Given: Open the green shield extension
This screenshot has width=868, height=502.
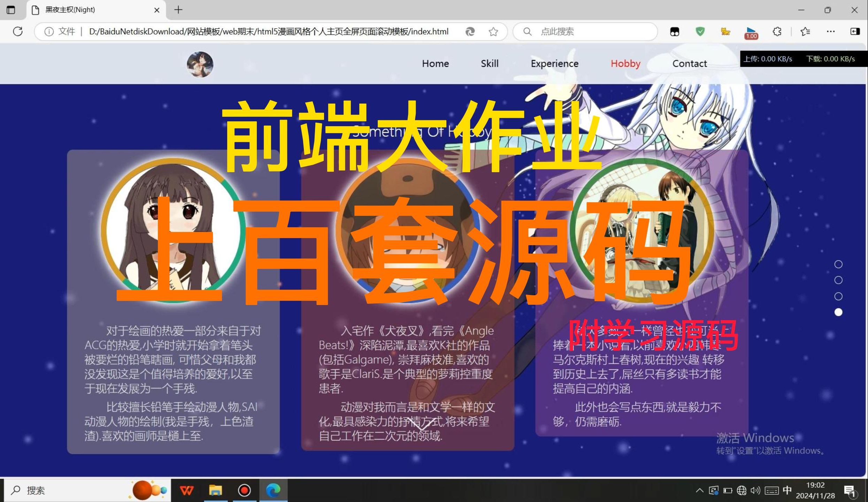Looking at the screenshot, I should (700, 31).
